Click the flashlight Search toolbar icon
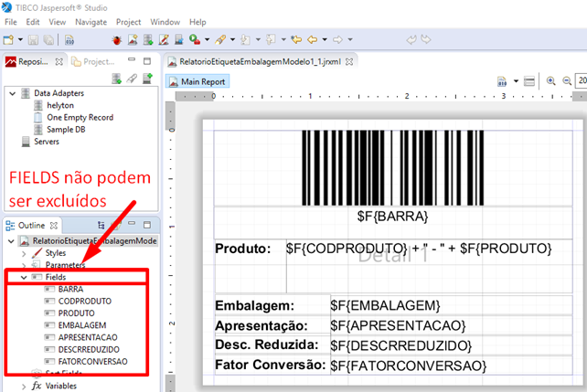Screen dimensions: 587x392 (220, 39)
